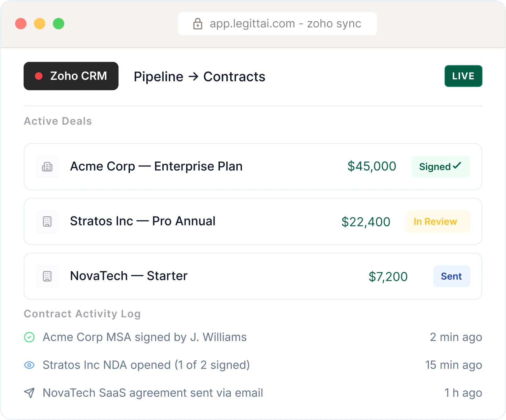The width and height of the screenshot is (506, 420).
Task: Click the Sent badge on NovaTech Starter
Action: tap(451, 276)
